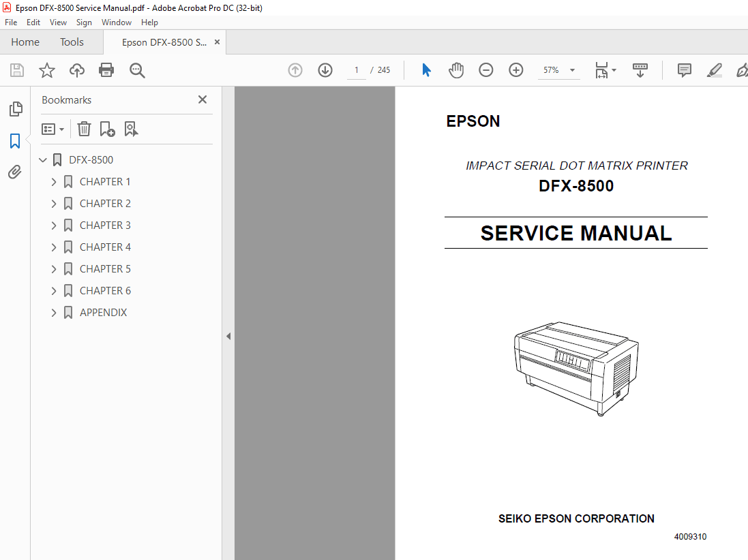Open the zoom percentage dropdown

(x=572, y=70)
